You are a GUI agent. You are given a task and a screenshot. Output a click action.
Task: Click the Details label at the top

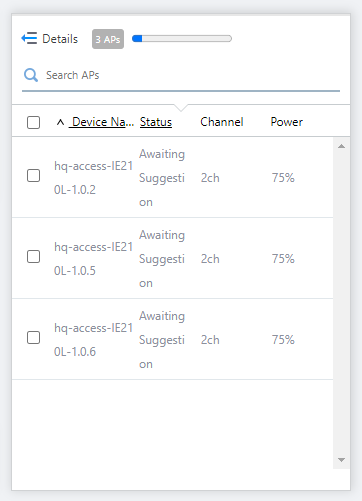60,39
